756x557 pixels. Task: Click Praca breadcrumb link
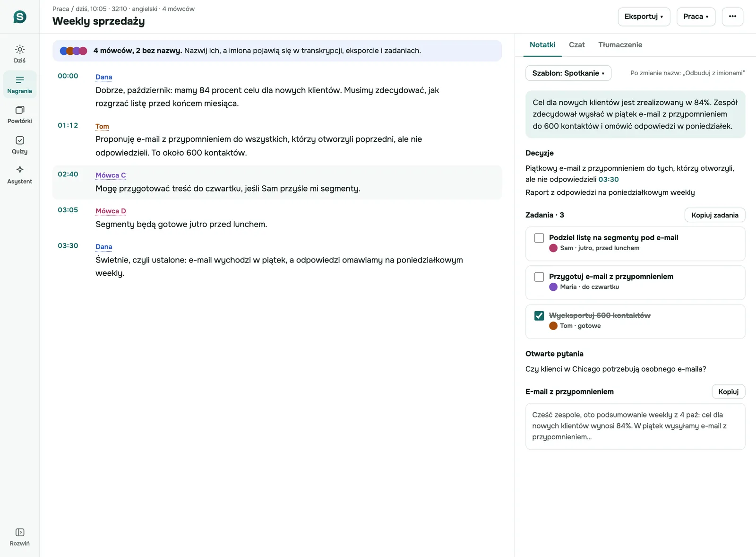pos(61,9)
